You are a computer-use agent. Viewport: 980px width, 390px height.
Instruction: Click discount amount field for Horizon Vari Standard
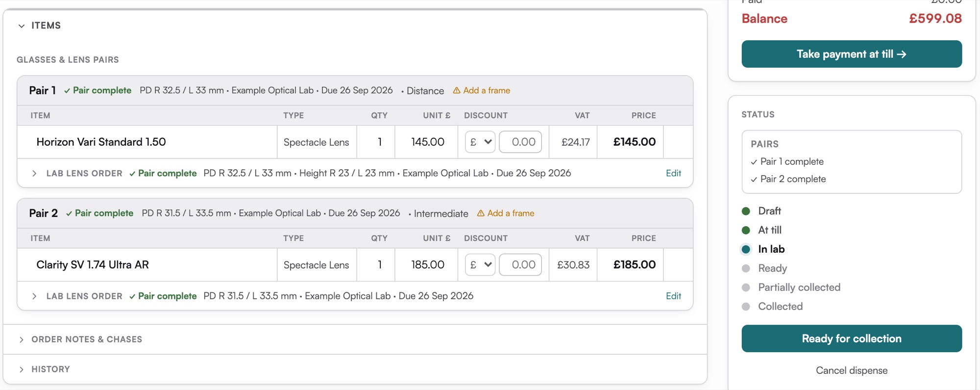(520, 142)
